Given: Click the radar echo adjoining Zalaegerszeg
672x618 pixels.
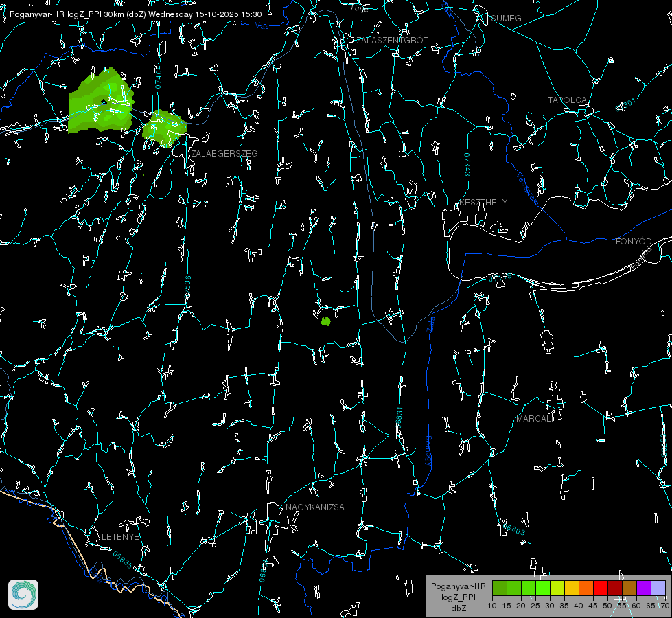Looking at the screenshot, I should click(x=165, y=128).
